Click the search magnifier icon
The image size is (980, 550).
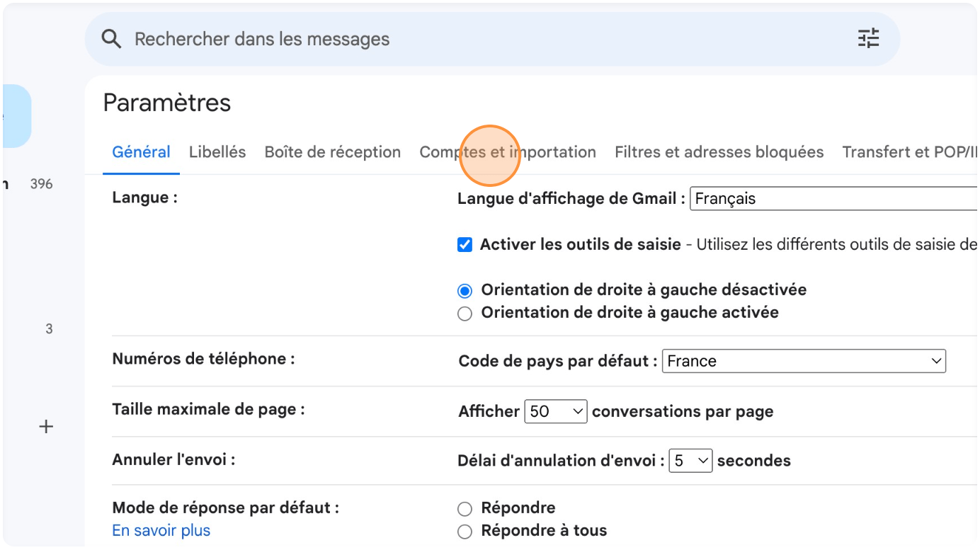[111, 38]
